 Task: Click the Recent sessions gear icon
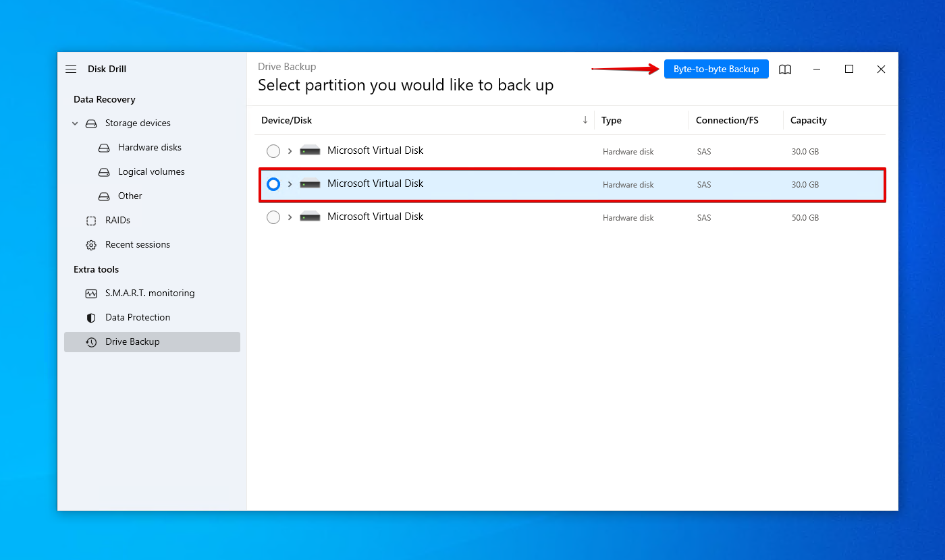tap(91, 245)
